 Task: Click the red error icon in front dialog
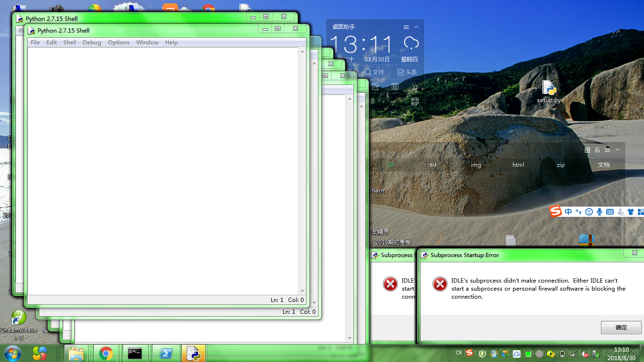click(440, 284)
